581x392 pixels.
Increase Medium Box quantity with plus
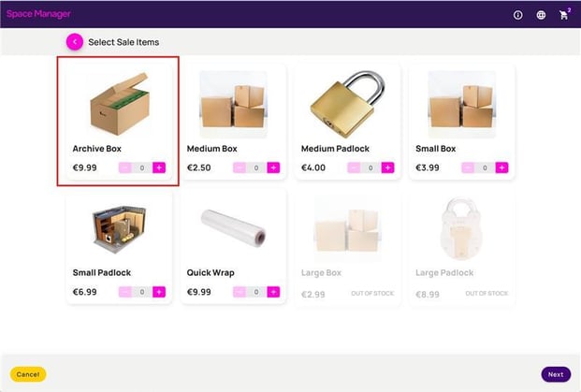[x=273, y=167]
